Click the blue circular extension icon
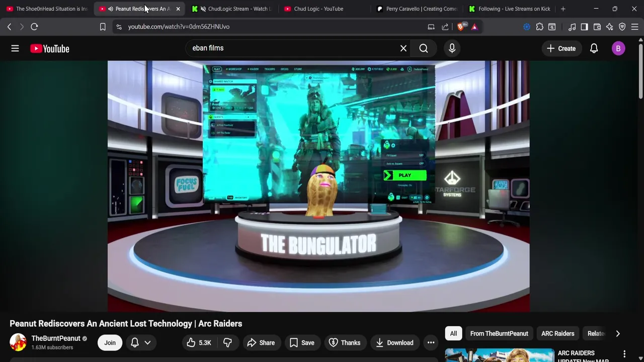Screen dimensions: 644x362 click(x=527, y=27)
